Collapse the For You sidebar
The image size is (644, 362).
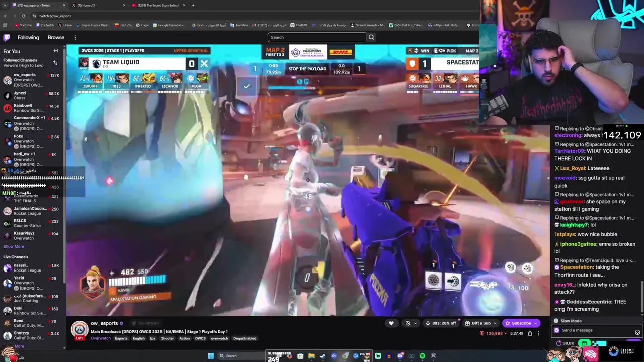(x=56, y=51)
